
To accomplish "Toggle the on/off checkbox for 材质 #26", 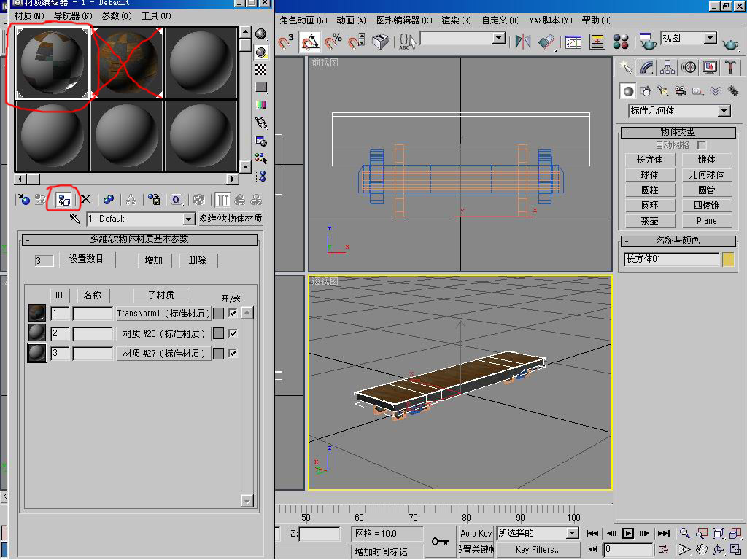I will tap(233, 333).
